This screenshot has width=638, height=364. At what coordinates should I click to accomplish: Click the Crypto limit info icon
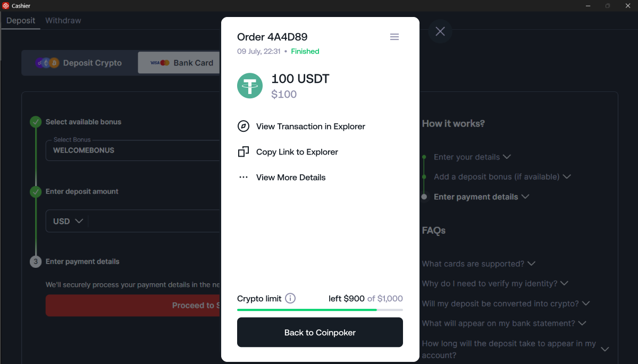coord(290,298)
